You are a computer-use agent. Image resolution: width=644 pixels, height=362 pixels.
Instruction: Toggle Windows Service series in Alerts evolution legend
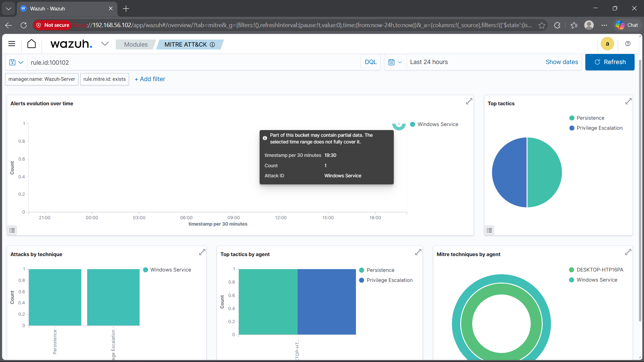pos(434,124)
